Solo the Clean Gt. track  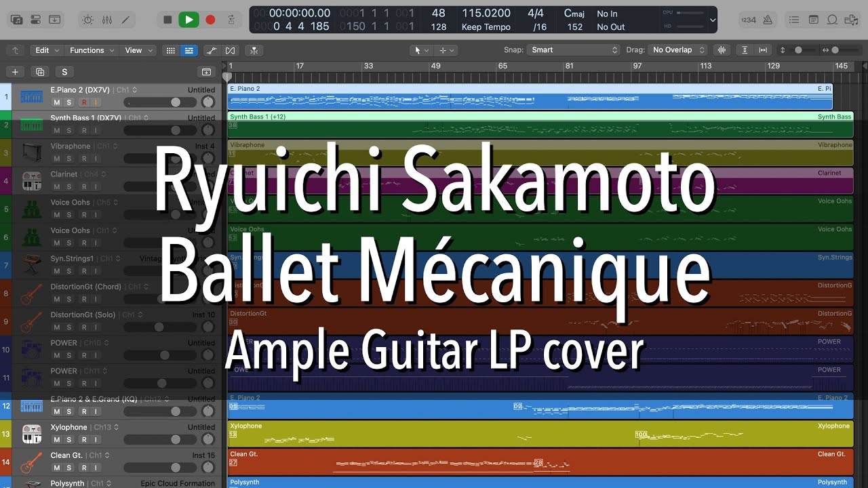68,468
